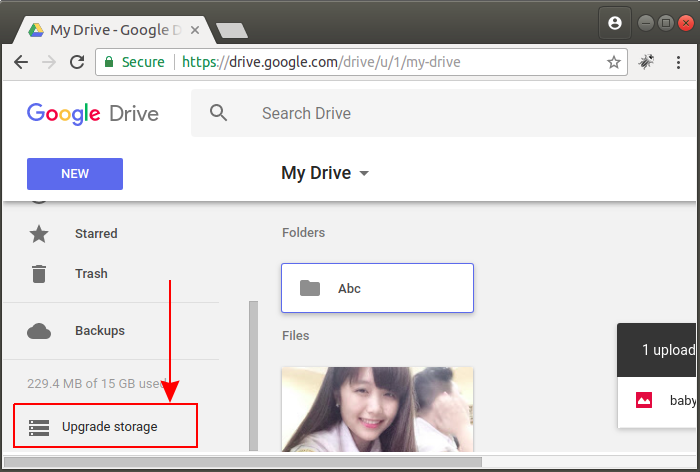Click the Files section label
Image resolution: width=700 pixels, height=472 pixels.
(x=296, y=336)
